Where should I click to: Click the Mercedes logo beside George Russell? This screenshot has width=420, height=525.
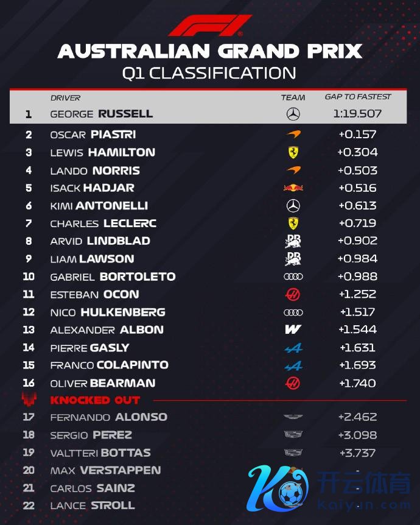point(293,114)
